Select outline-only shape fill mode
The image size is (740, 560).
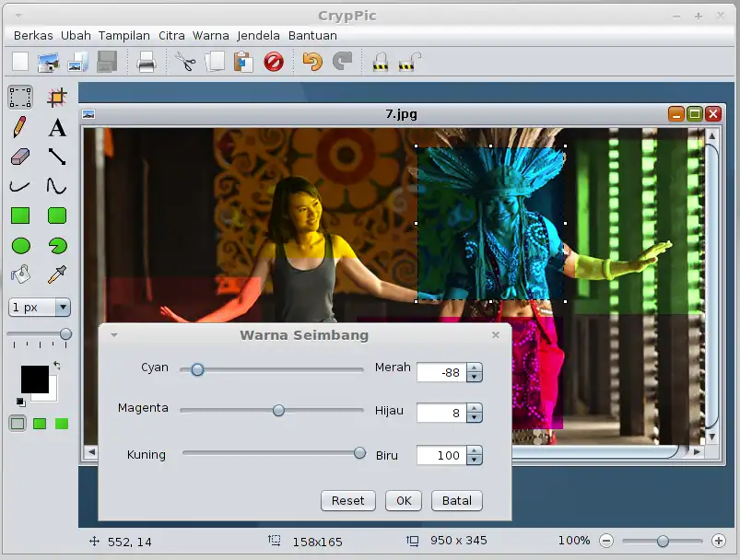(x=18, y=424)
